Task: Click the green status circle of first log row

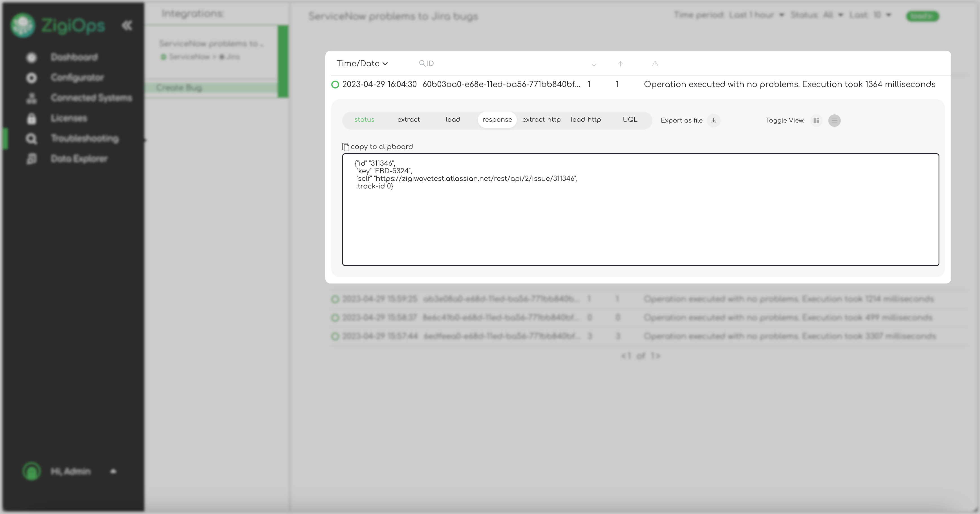Action: pyautogui.click(x=335, y=85)
